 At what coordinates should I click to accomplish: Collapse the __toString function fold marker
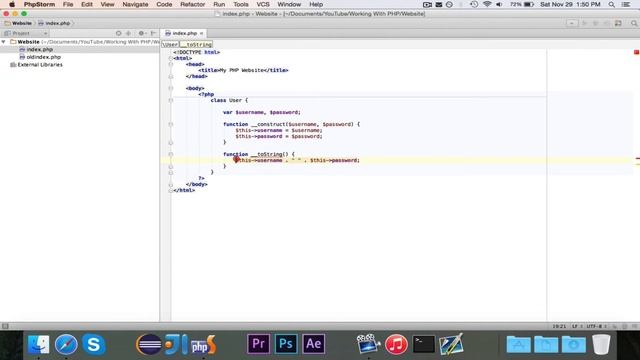171,154
